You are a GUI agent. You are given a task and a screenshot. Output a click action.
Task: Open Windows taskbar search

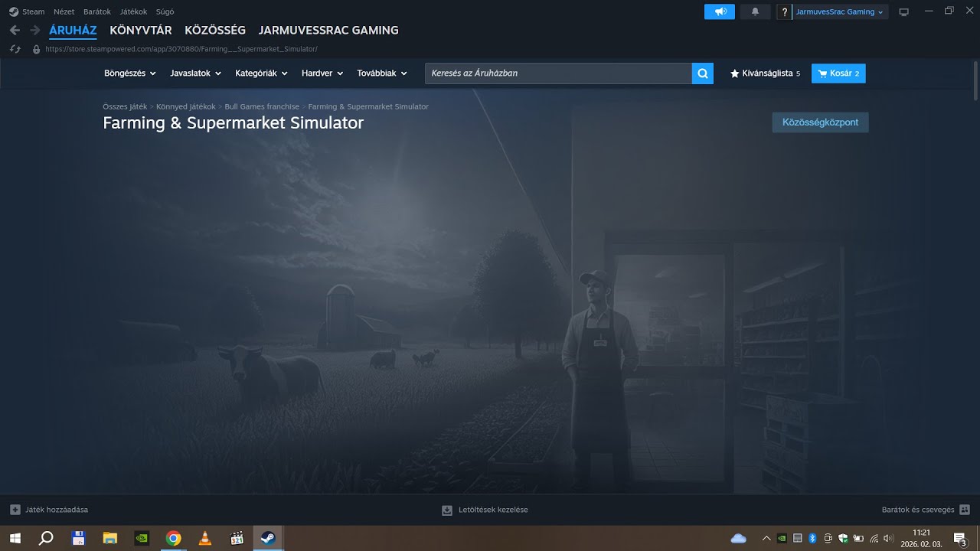pos(46,538)
